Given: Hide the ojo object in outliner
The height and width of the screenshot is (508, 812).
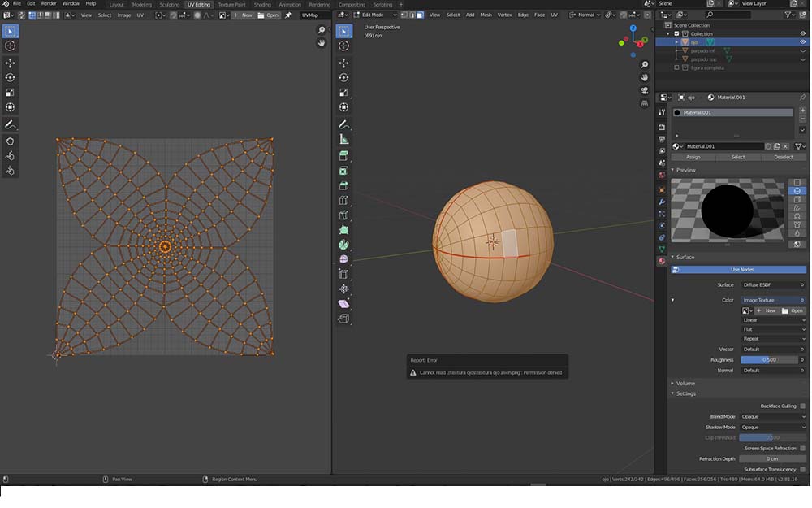Looking at the screenshot, I should (802, 42).
